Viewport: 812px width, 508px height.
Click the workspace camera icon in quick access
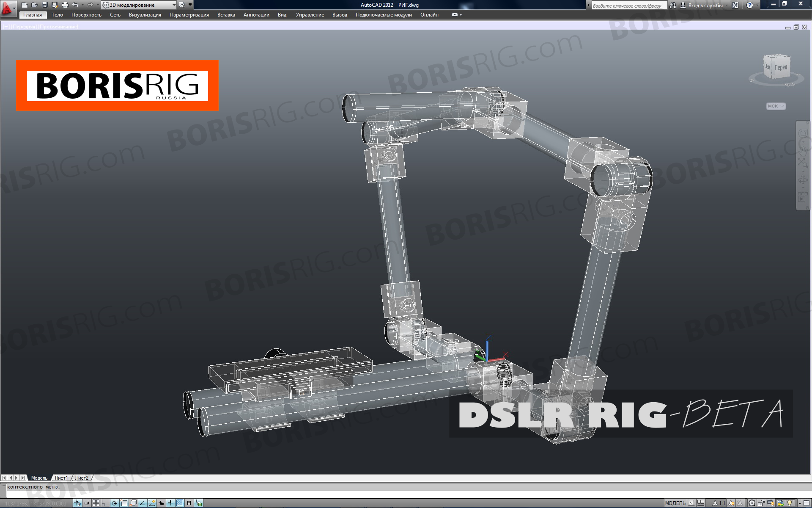(182, 5)
